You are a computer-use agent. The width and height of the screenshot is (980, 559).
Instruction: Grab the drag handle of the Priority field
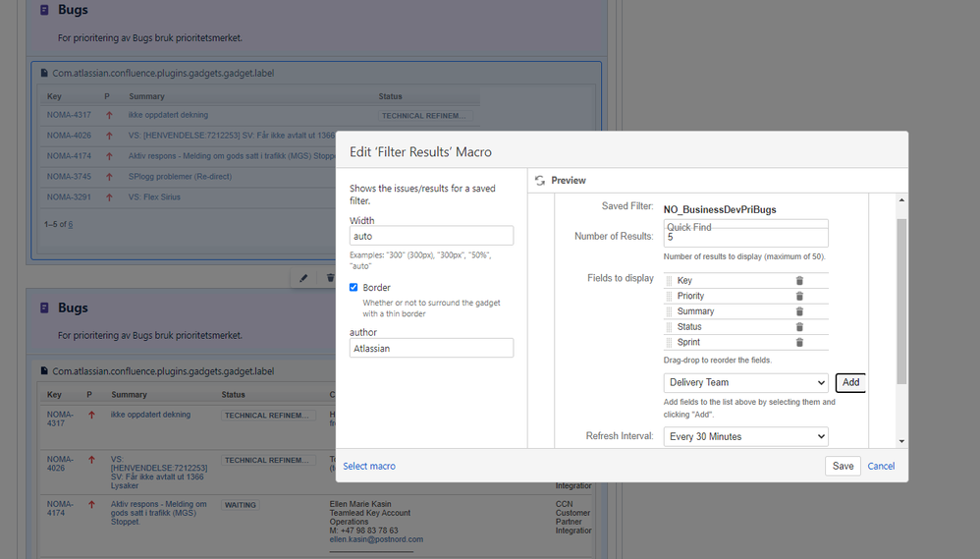click(x=670, y=296)
